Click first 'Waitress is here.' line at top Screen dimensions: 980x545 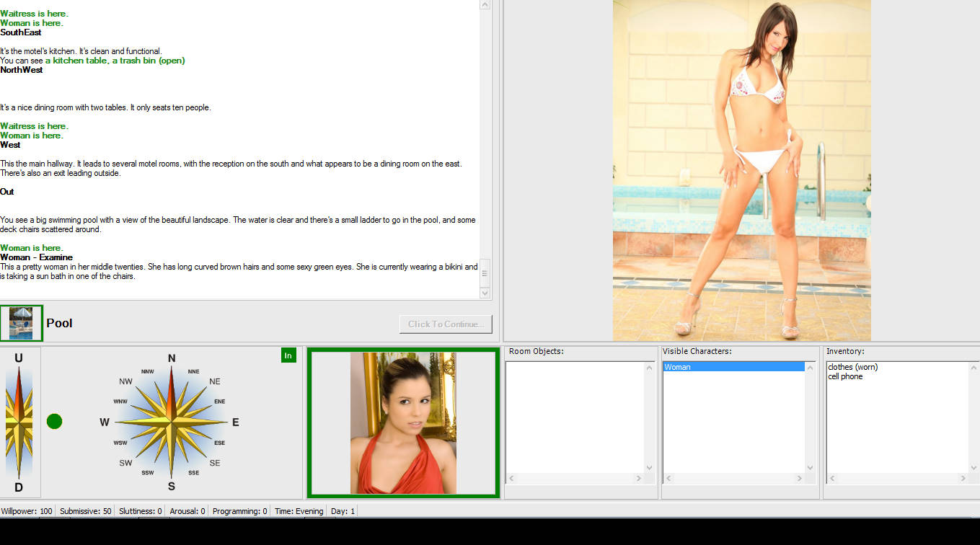coord(35,14)
